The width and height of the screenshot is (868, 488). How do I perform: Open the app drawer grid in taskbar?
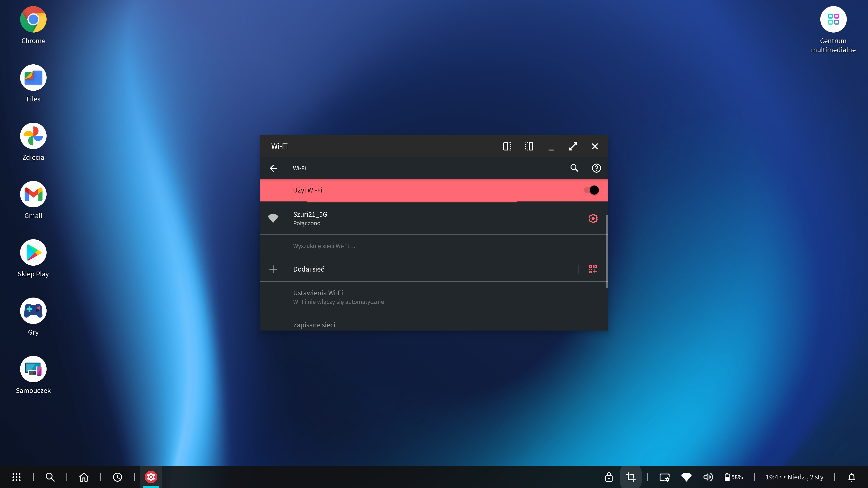click(x=17, y=477)
